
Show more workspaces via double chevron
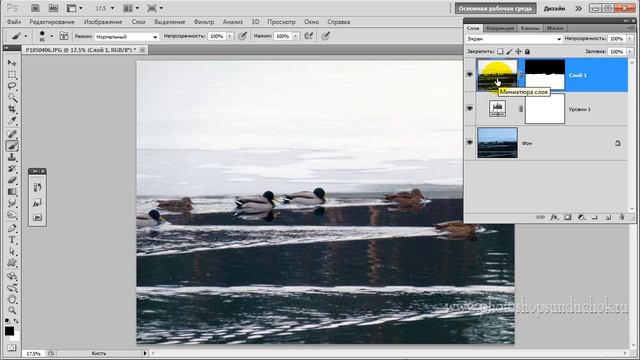pos(578,8)
